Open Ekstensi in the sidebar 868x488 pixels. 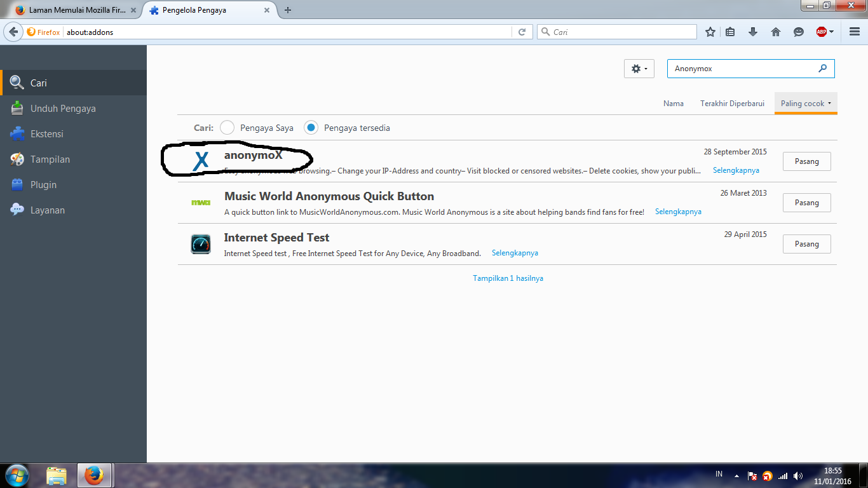point(73,134)
